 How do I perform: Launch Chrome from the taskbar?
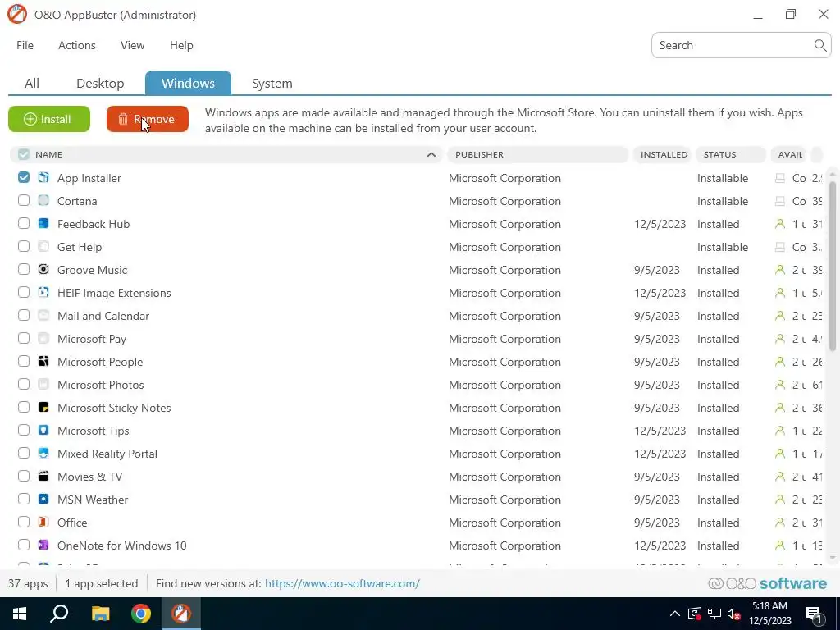point(141,614)
